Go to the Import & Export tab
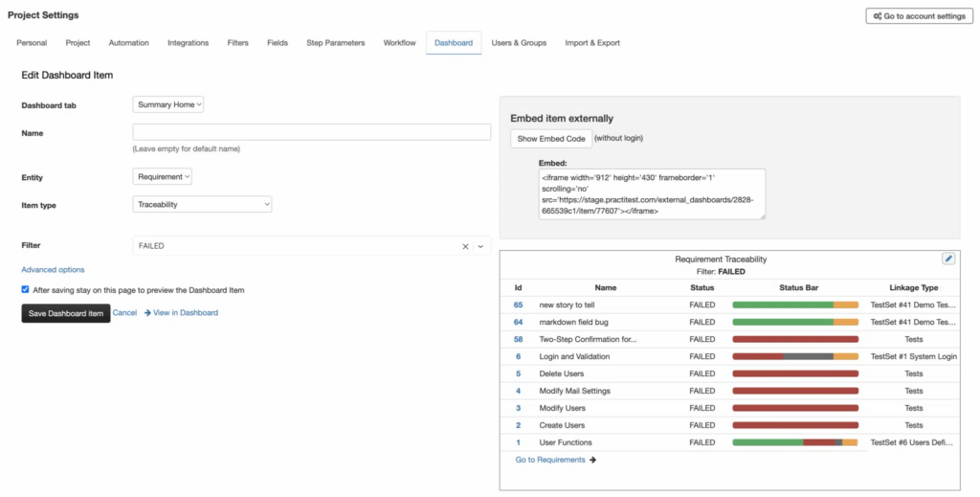Image resolution: width=980 pixels, height=497 pixels. pyautogui.click(x=592, y=43)
